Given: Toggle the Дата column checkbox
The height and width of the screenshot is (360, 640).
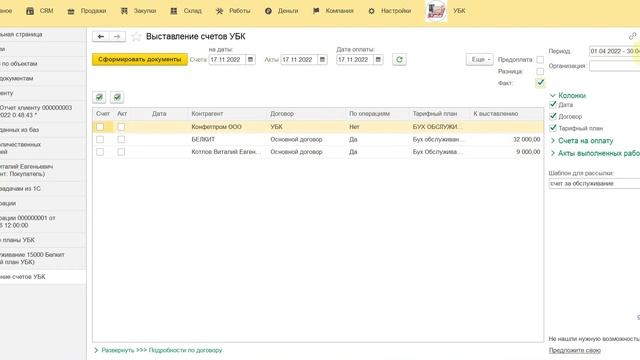Looking at the screenshot, I should (553, 104).
